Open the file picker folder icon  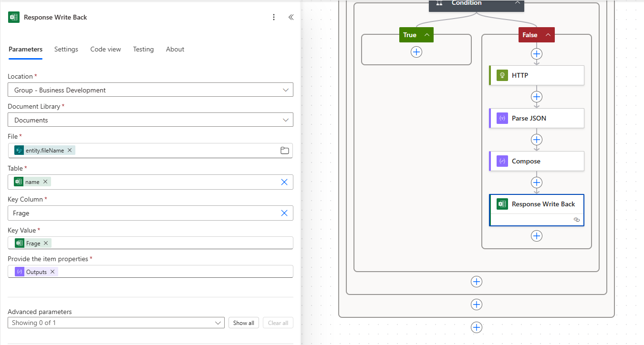285,151
